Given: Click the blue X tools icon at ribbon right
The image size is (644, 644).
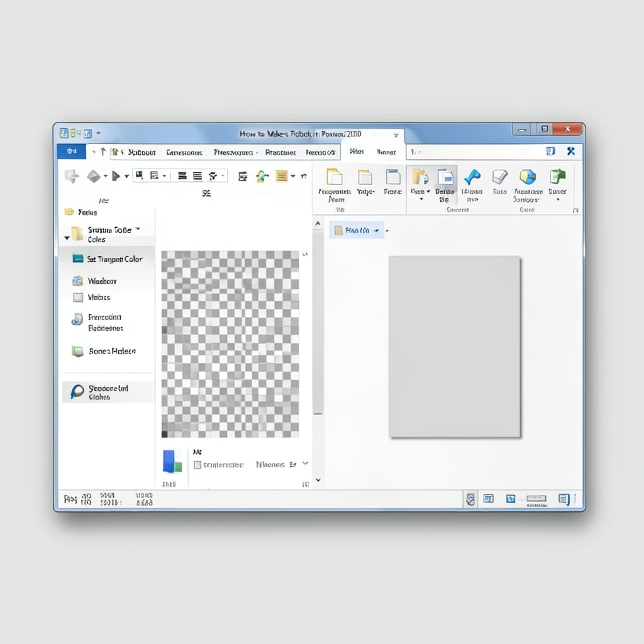Looking at the screenshot, I should 571,152.
